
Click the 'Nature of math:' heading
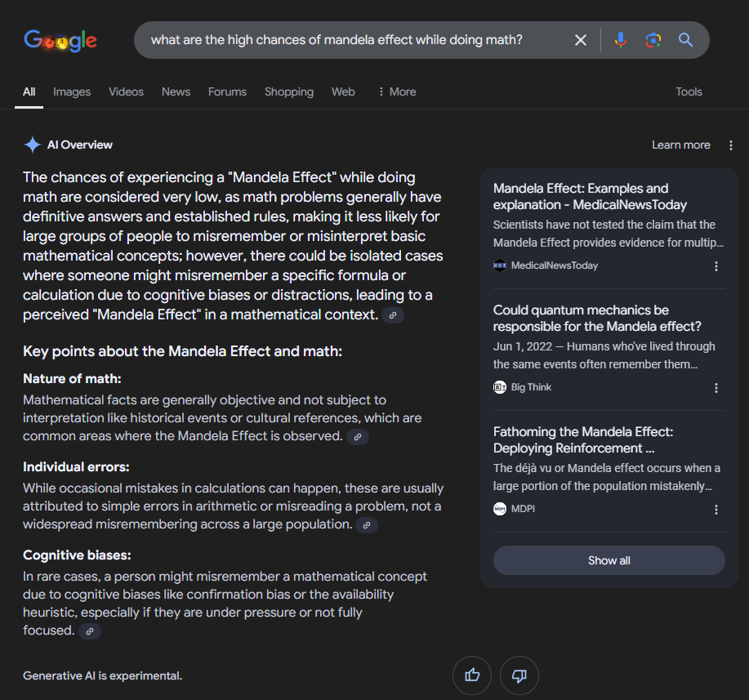click(x=72, y=379)
